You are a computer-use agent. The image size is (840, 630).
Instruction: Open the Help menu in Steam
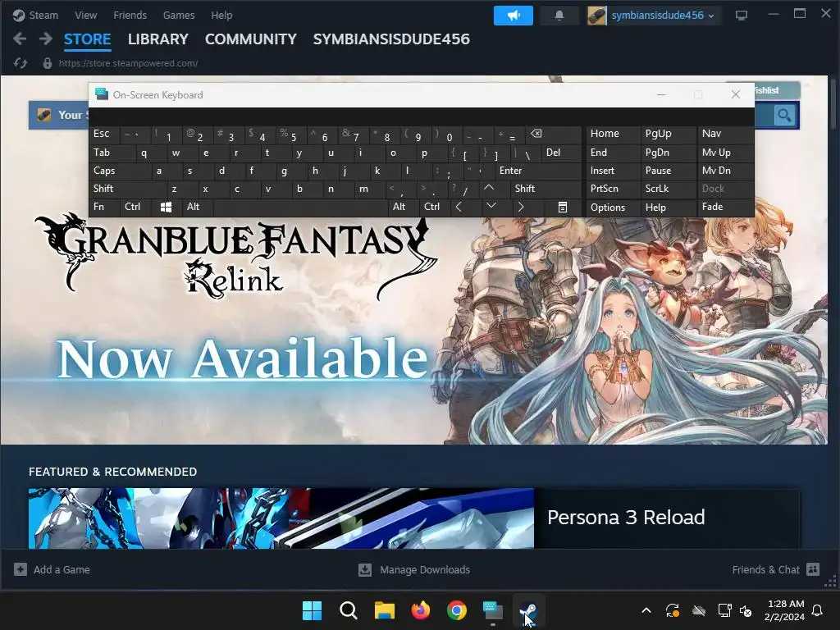[221, 15]
